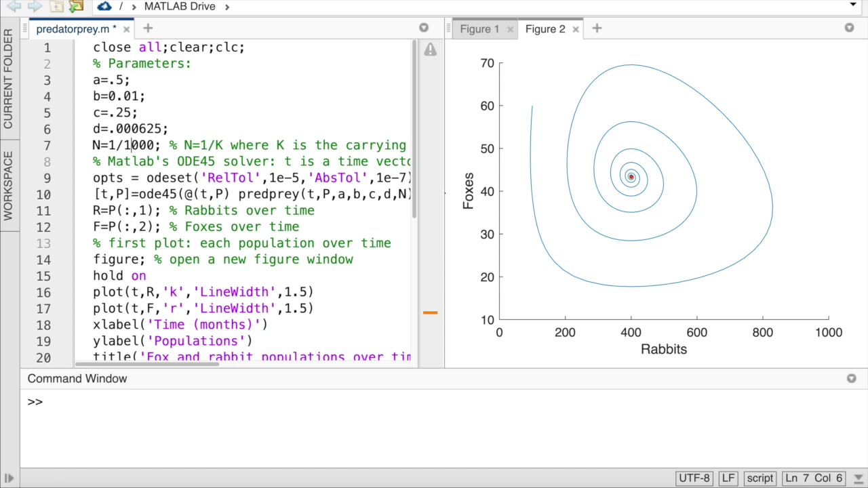Add a new editor tab
Image resolution: width=868 pixels, height=488 pixels.
(148, 28)
